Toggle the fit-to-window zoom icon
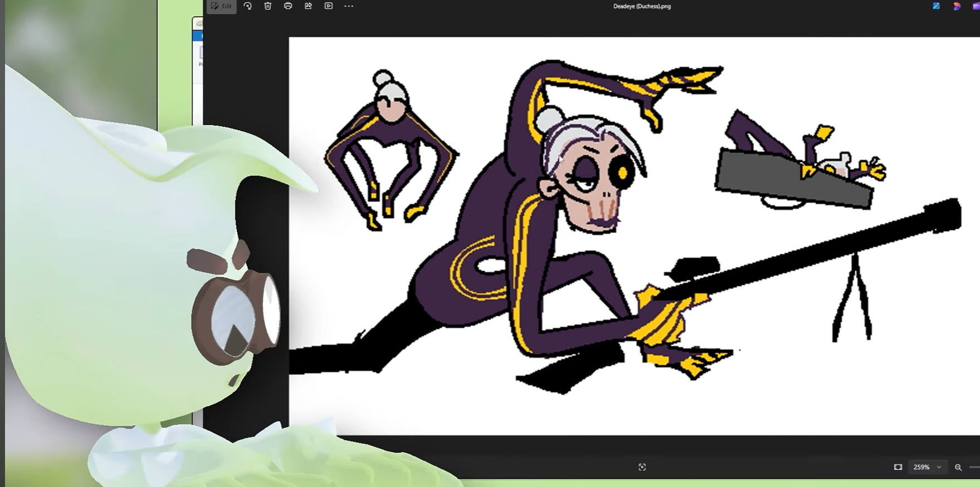The image size is (980, 487). point(898,467)
